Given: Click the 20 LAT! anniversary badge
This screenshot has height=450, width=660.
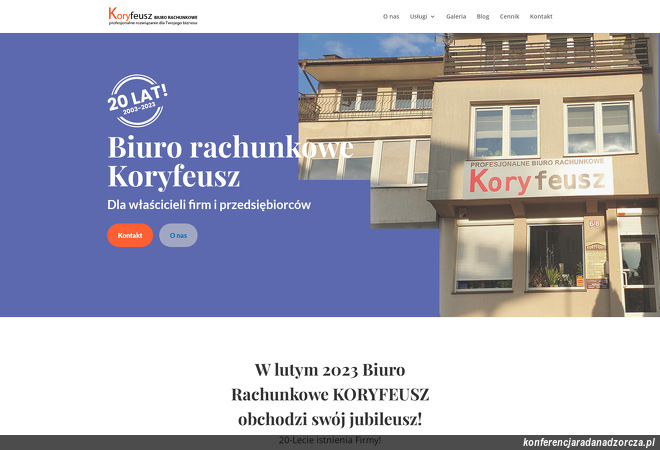Looking at the screenshot, I should click(137, 101).
